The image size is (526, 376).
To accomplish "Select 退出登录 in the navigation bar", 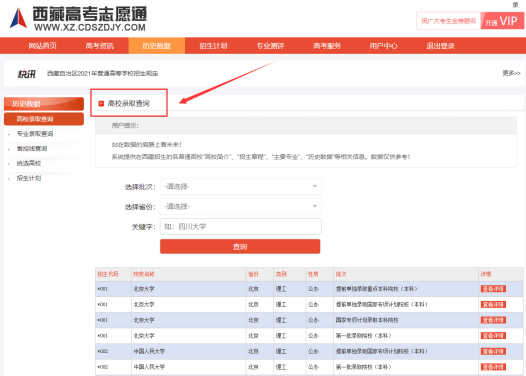I will pyautogui.click(x=440, y=46).
